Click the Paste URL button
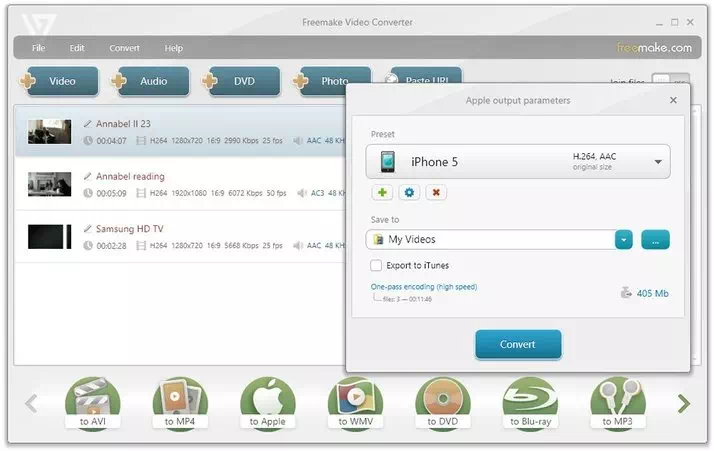This screenshot has width=714, height=451. point(427,76)
